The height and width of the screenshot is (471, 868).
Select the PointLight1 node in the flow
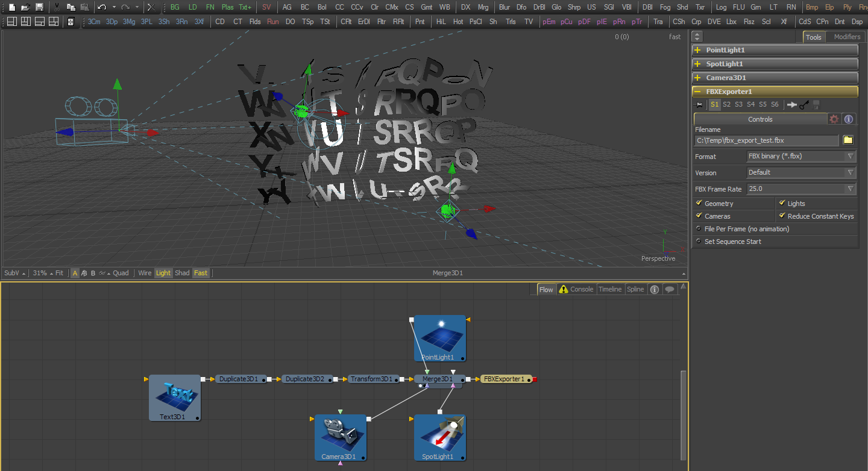coord(439,338)
